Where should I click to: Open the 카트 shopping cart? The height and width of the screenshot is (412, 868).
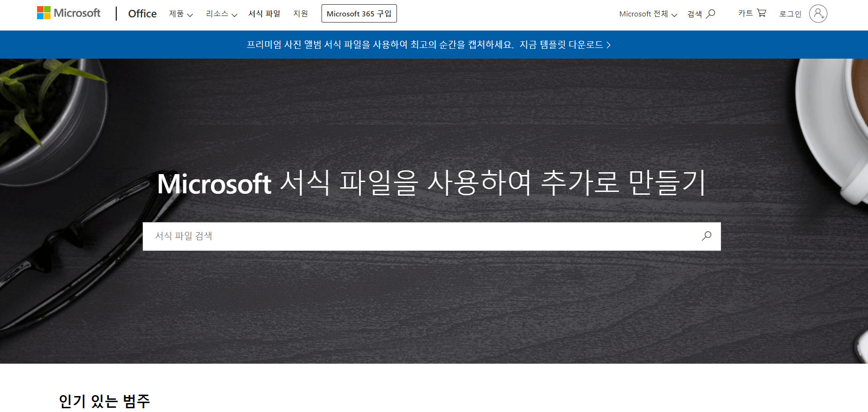pyautogui.click(x=752, y=13)
